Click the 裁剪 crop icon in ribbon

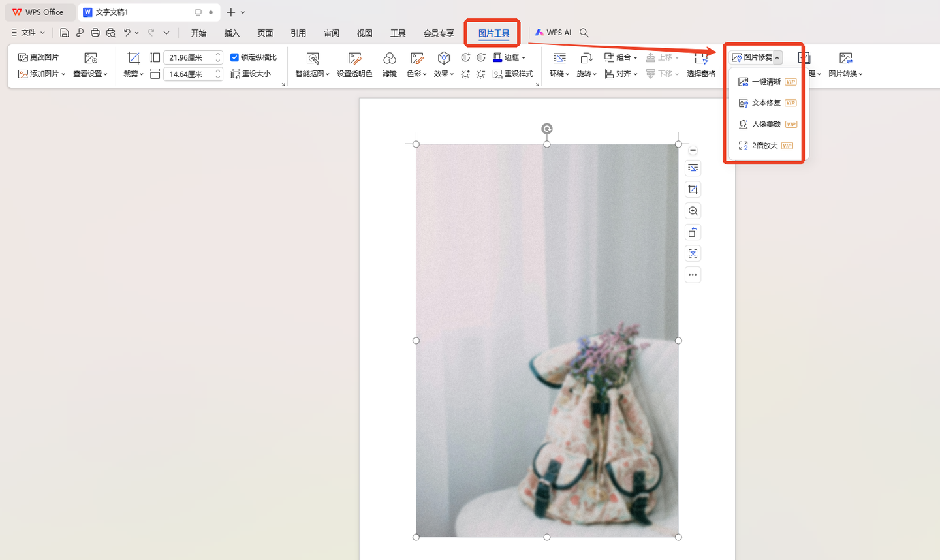(133, 58)
